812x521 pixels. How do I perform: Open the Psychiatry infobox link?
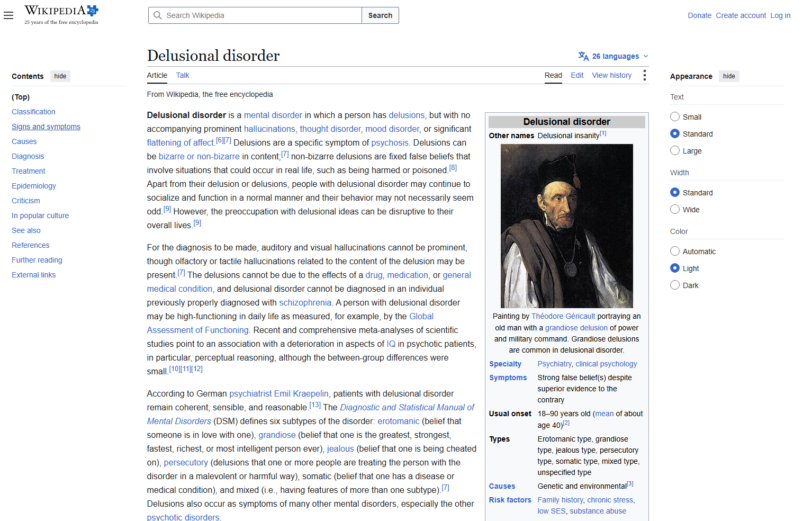(x=555, y=364)
